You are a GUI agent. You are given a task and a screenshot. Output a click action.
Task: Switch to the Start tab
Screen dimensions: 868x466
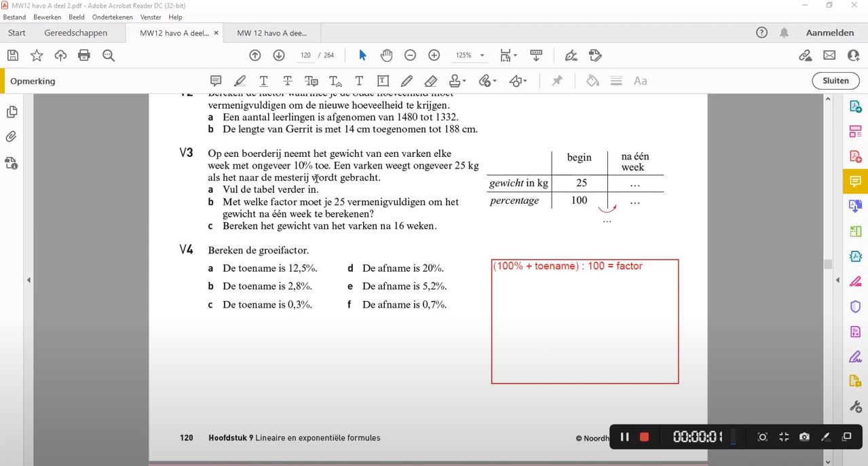17,33
